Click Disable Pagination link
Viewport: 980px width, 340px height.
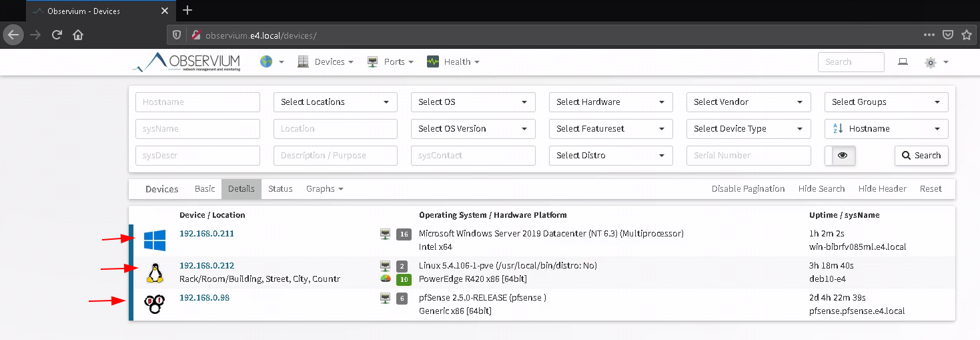pyautogui.click(x=748, y=189)
